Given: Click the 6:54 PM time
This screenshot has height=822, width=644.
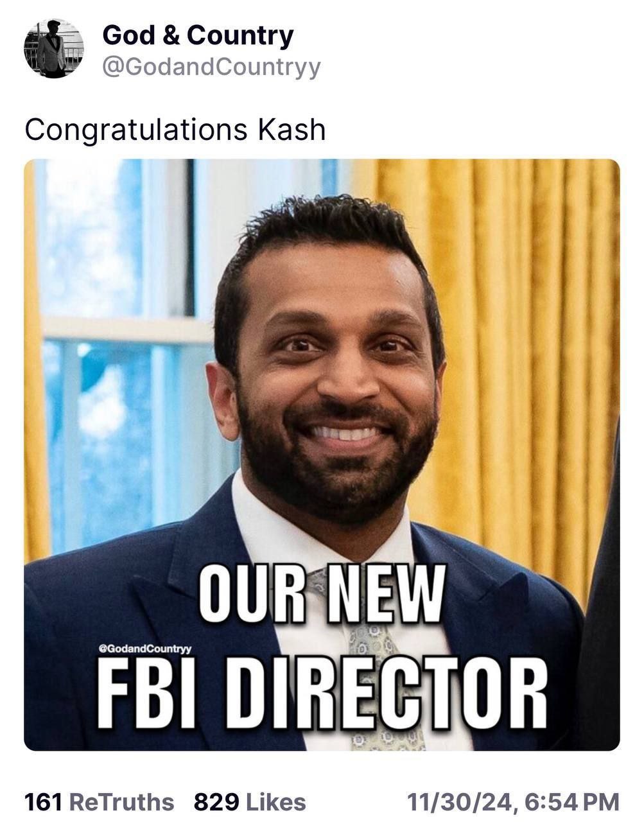Looking at the screenshot, I should [573, 801].
